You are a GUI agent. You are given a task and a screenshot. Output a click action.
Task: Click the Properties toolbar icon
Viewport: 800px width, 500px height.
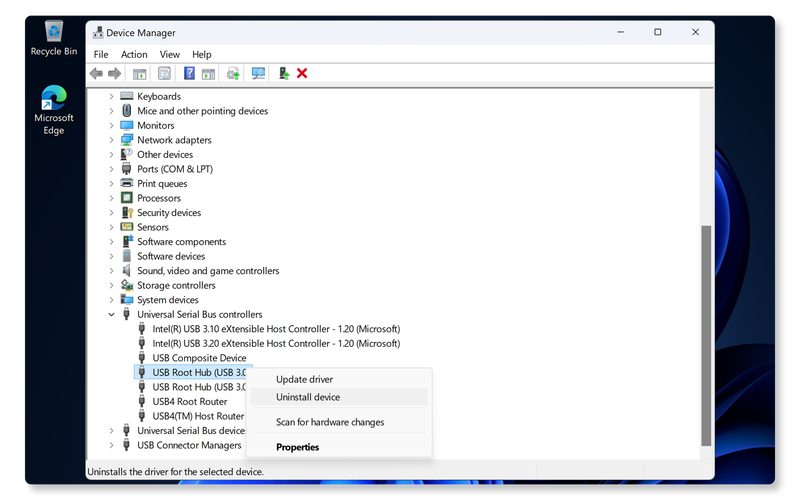(x=164, y=73)
